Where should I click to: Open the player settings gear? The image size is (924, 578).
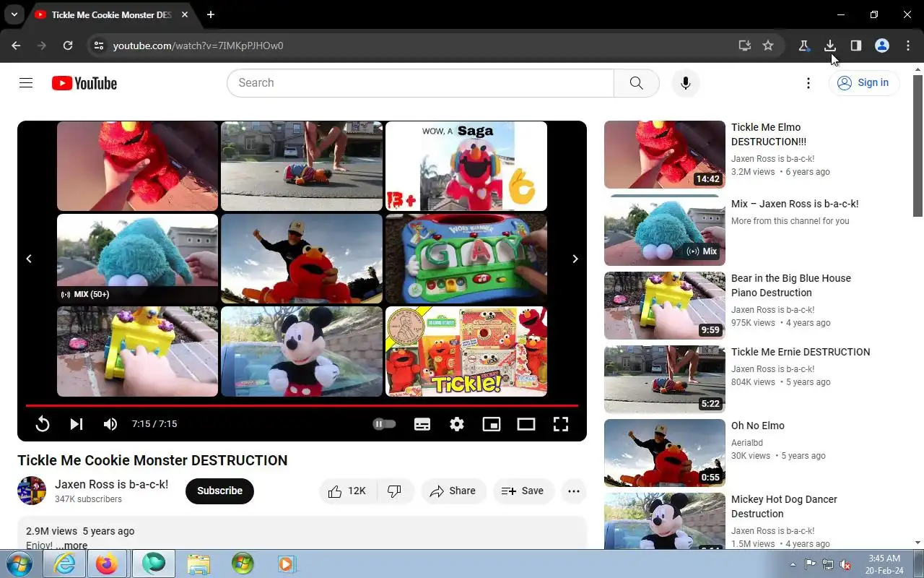(457, 424)
